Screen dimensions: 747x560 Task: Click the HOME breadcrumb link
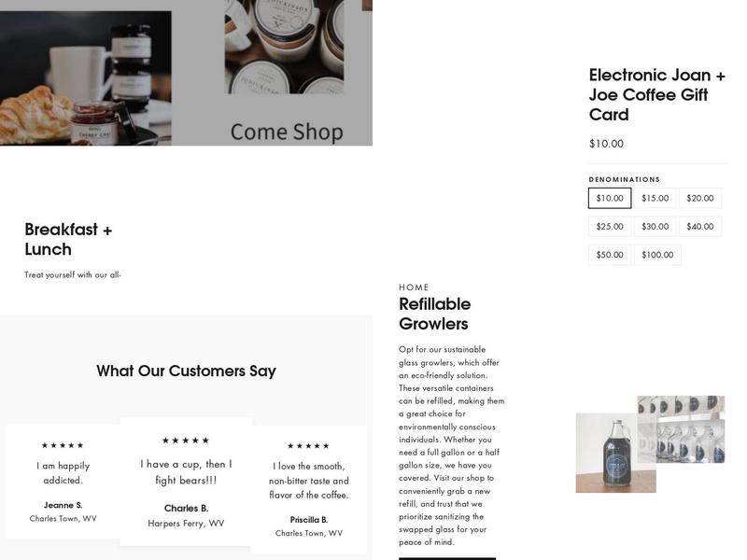click(414, 287)
